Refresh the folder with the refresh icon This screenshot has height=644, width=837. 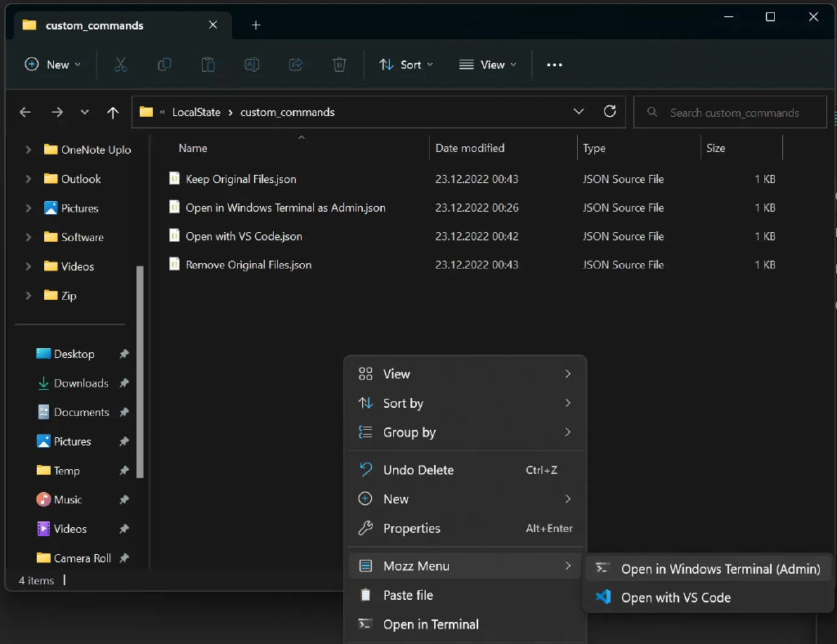pyautogui.click(x=610, y=112)
